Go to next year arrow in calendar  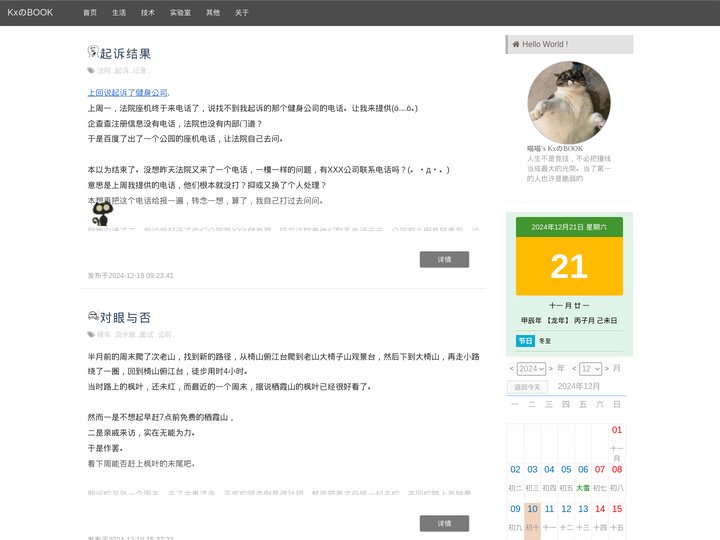click(551, 368)
